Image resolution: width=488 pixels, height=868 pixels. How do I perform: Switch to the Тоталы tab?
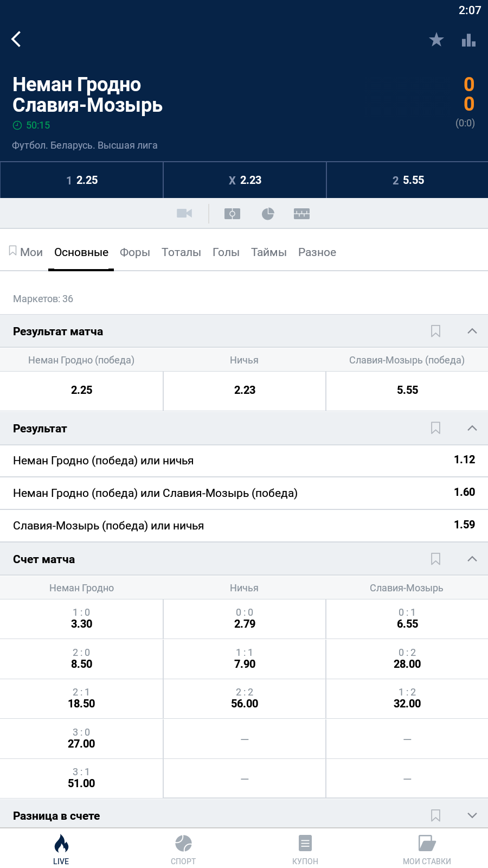pyautogui.click(x=181, y=252)
